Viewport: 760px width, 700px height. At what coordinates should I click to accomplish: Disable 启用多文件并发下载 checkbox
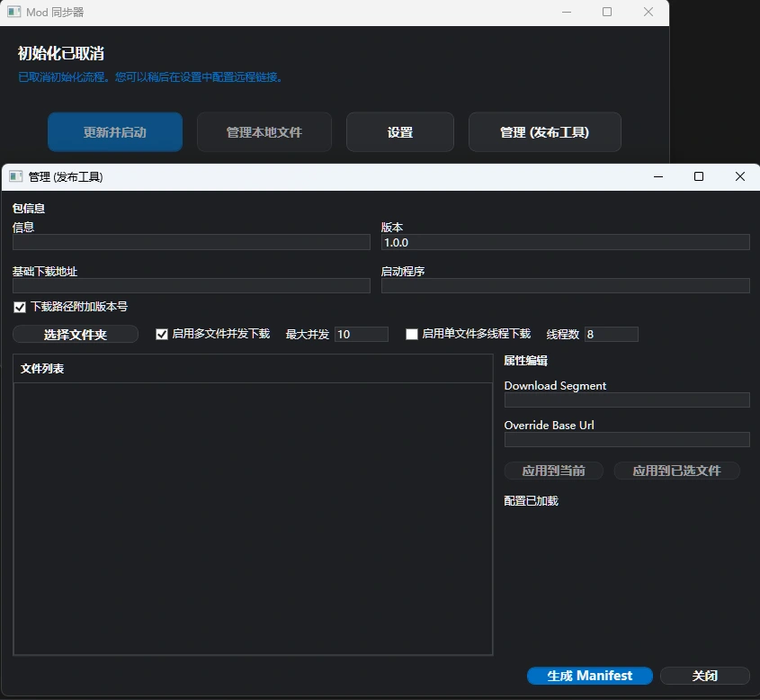point(162,335)
